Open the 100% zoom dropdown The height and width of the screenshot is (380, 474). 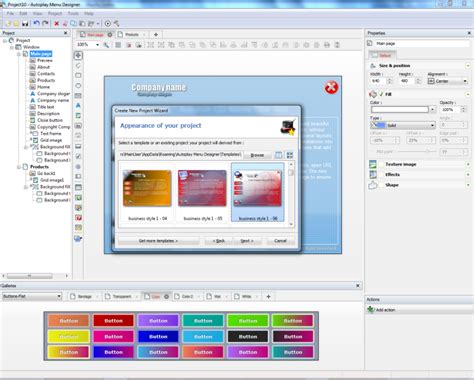(x=97, y=45)
